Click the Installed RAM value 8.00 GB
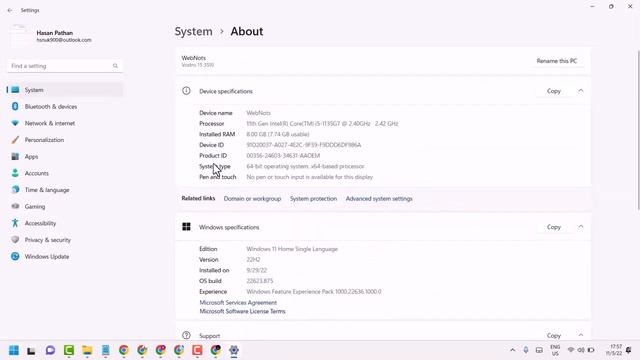This screenshot has height=360, width=640. pyautogui.click(x=278, y=134)
